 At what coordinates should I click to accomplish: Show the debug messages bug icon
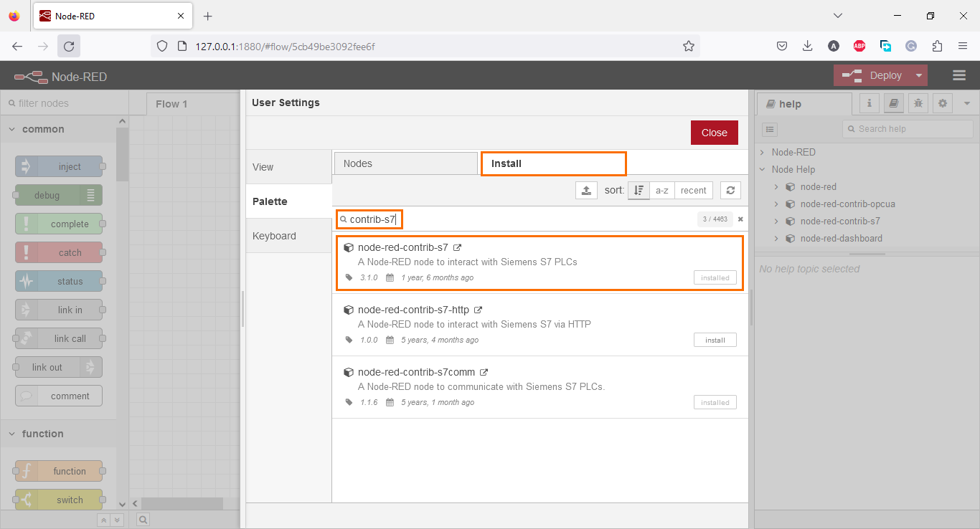coord(918,103)
